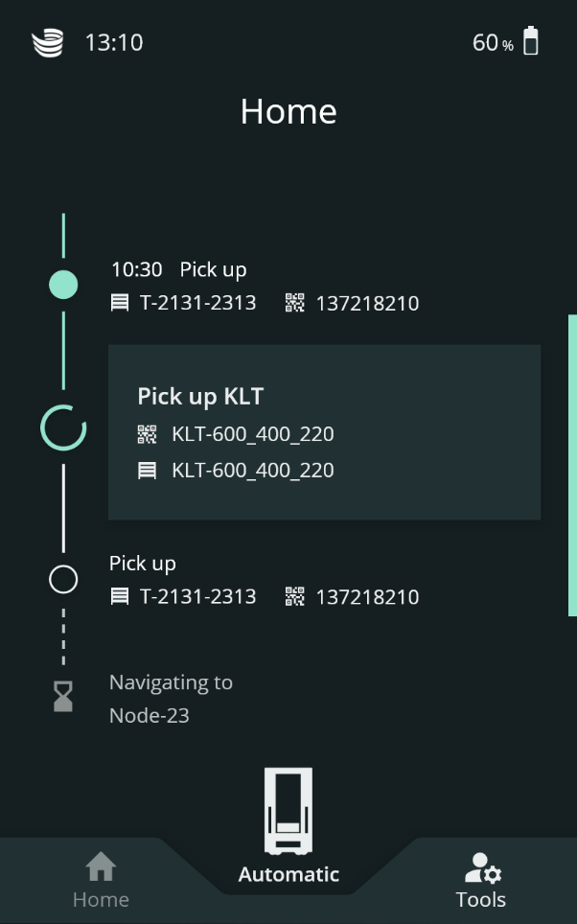Select the empty pending-step timeline marker
Screen dimensions: 577x924
(x=63, y=579)
